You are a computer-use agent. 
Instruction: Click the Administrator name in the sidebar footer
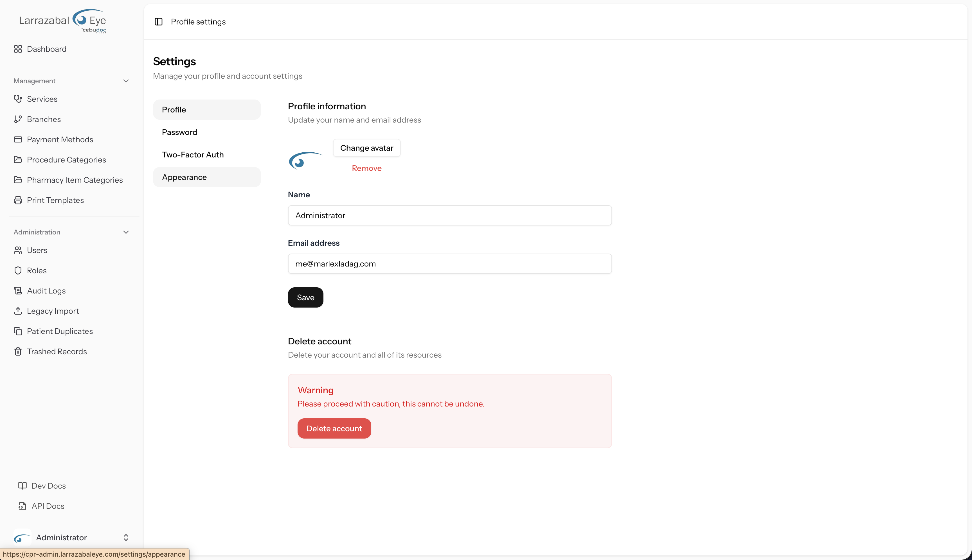(62, 538)
